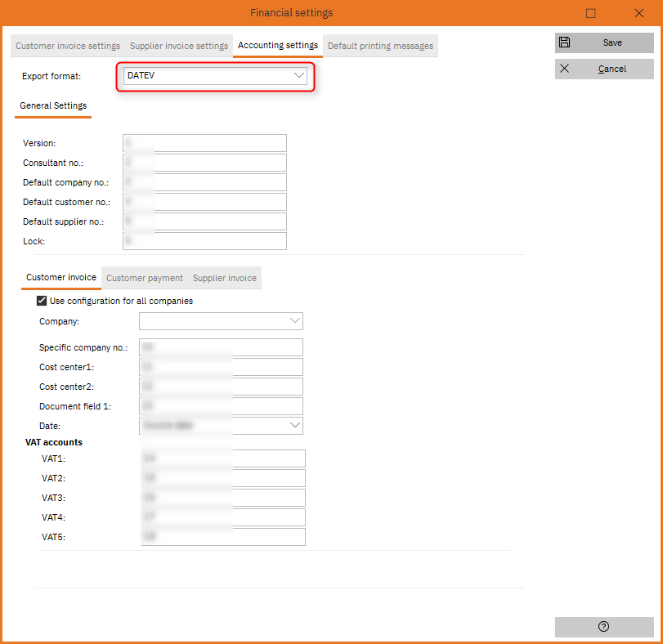Click the Save button label
Viewport: 663px width, 644px height.
(x=612, y=42)
